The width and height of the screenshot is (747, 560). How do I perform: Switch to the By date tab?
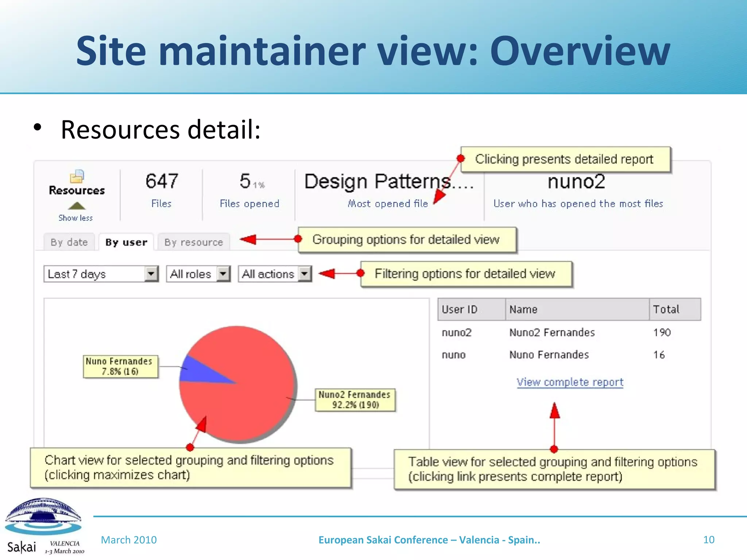69,242
